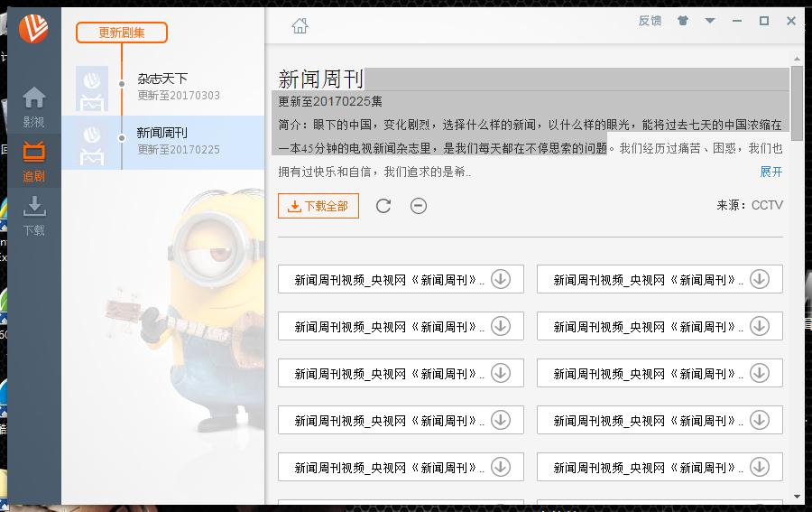The height and width of the screenshot is (512, 812).
Task: Click the download arrow on the first right episode
Action: click(x=760, y=279)
